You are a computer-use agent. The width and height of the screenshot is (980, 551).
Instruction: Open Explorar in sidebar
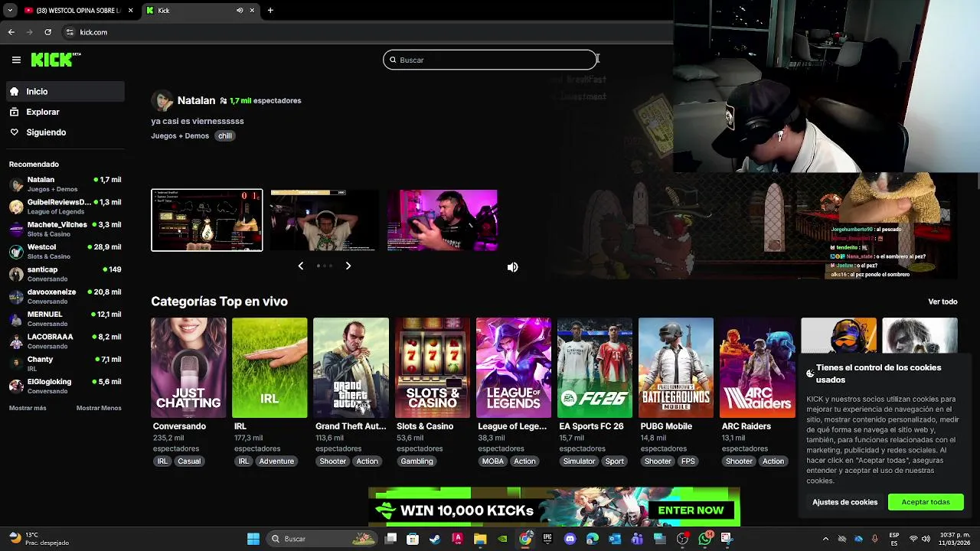pos(65,112)
